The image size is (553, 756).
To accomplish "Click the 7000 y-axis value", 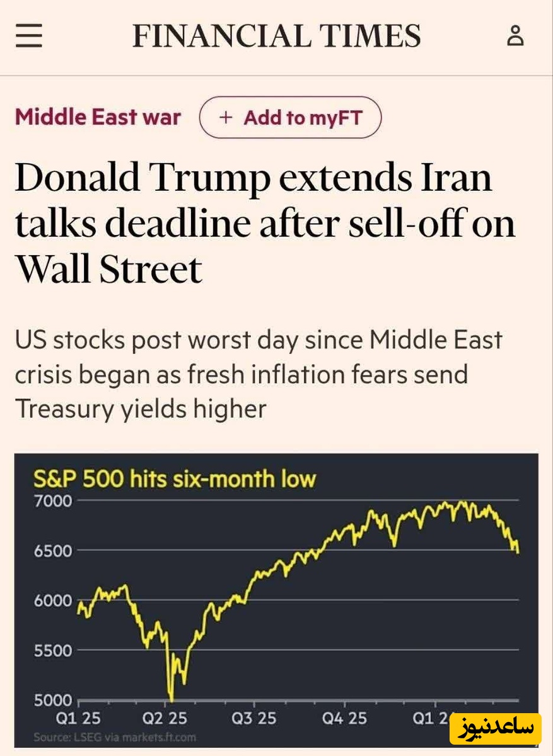I will pos(53,502).
